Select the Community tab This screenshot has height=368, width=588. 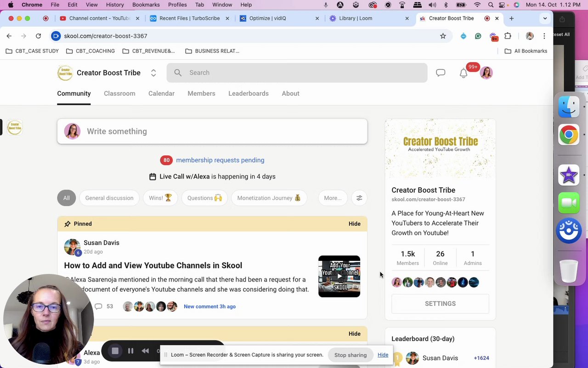coord(74,93)
